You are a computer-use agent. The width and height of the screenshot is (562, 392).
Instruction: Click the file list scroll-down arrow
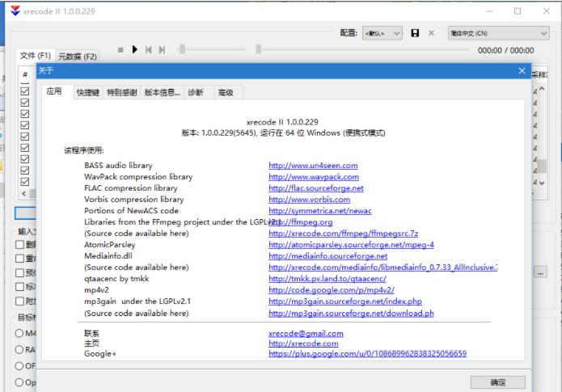542,183
